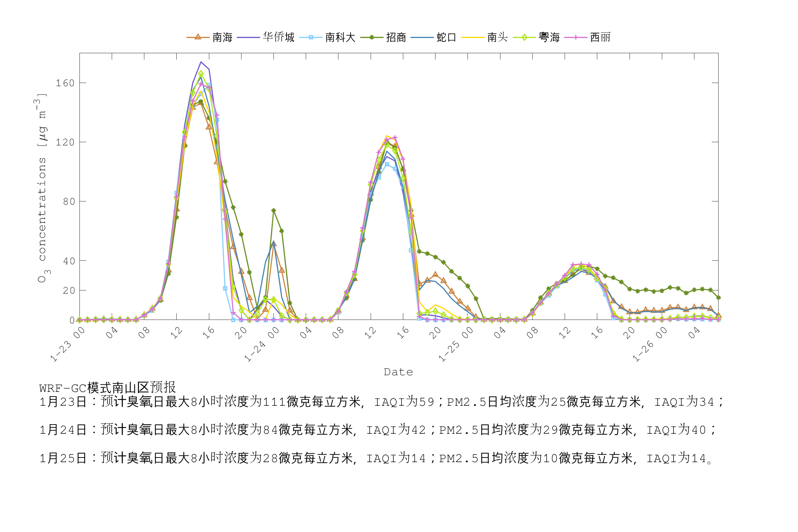Image resolution: width=798 pixels, height=532 pixels.
Task: Click the 华侨城 legend label
Action: [x=278, y=37]
